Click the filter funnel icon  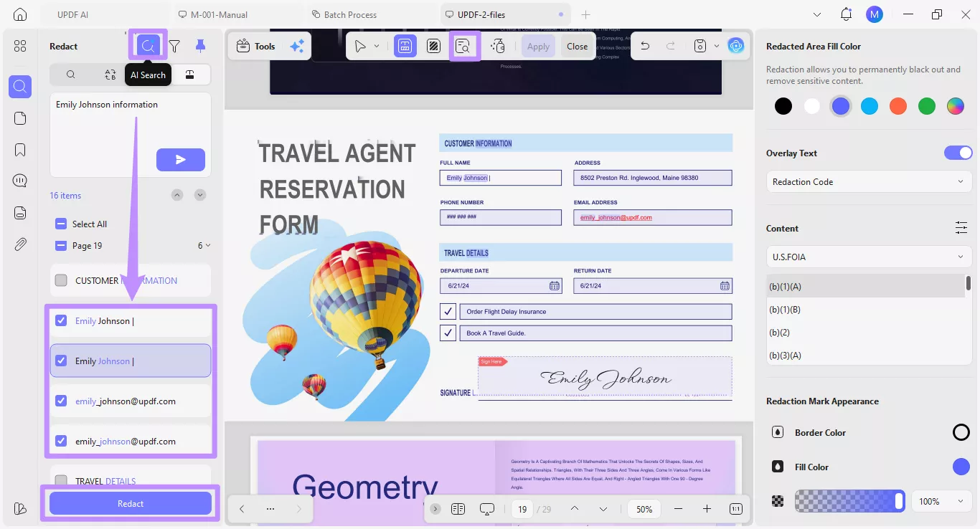[x=174, y=46]
